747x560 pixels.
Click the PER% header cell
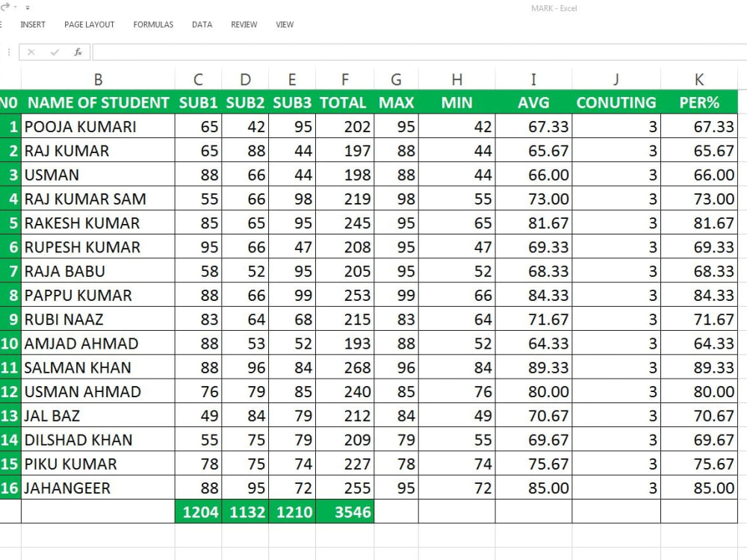pyautogui.click(x=699, y=102)
